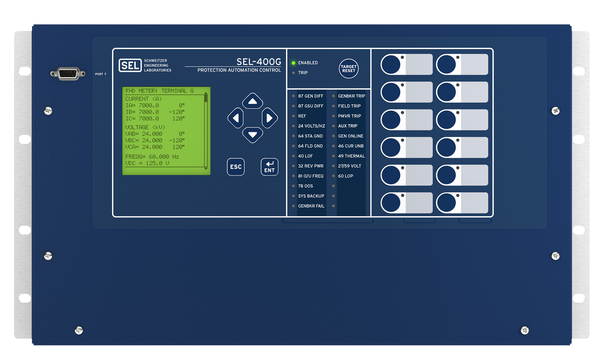Click the 40 LOF target LED
Image resolution: width=610 pixels, height=364 pixels.
point(294,156)
